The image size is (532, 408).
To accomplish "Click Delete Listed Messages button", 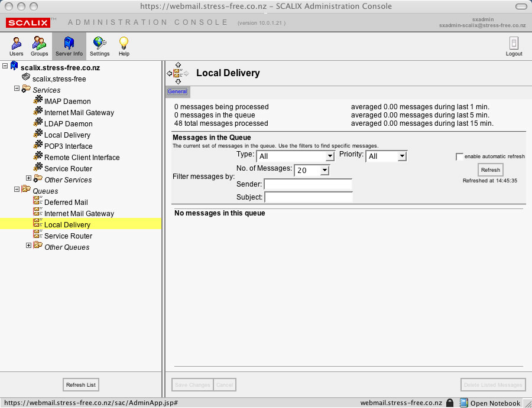I will coord(493,384).
